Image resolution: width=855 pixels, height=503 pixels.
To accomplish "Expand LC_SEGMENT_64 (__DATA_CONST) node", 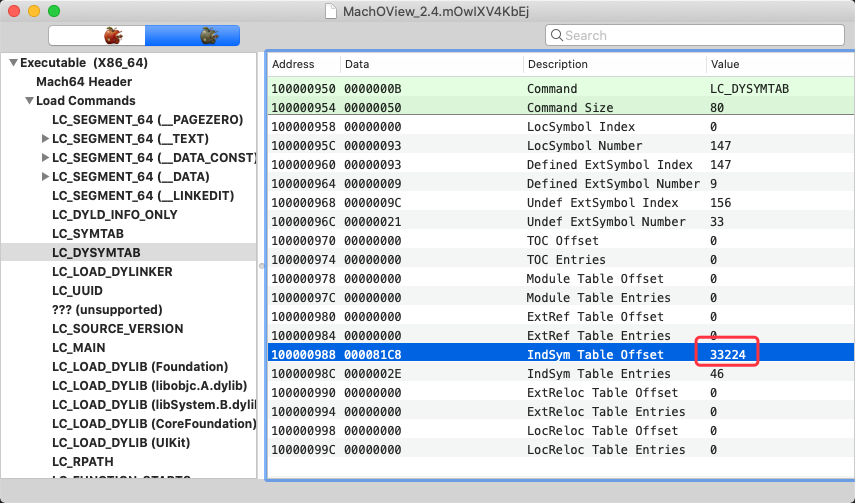I will coord(46,158).
